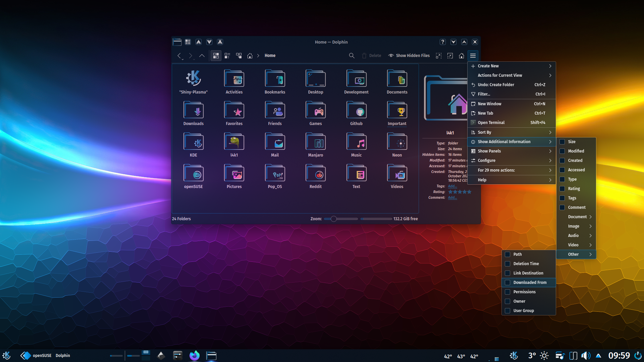Open the "Shiny-Plasma" folder

[x=194, y=82]
